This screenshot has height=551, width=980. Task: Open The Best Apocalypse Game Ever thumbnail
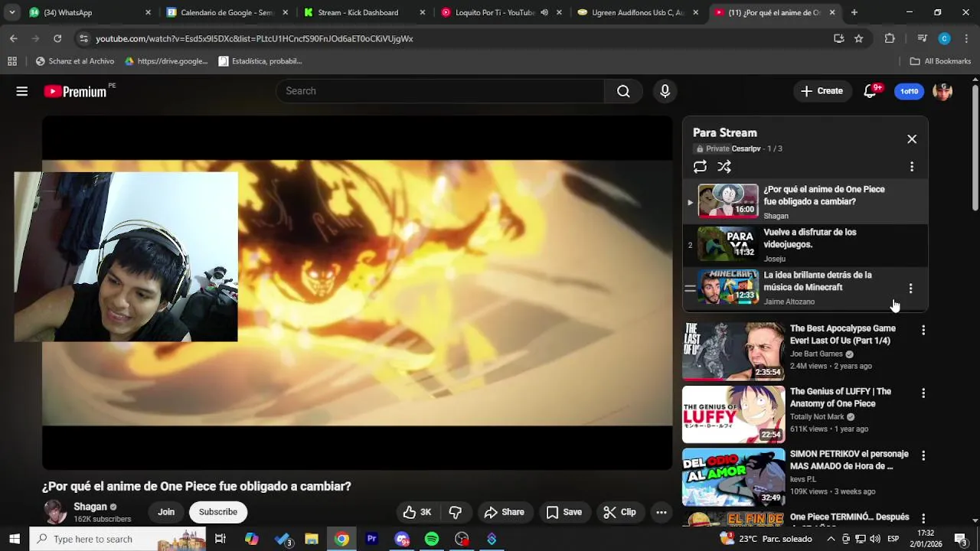pos(733,351)
